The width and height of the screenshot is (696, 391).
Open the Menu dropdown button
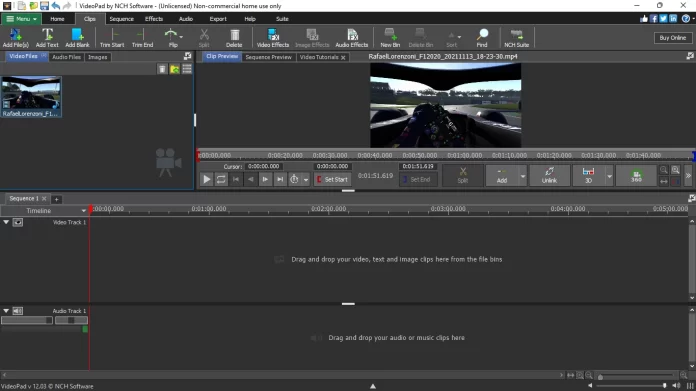point(21,19)
